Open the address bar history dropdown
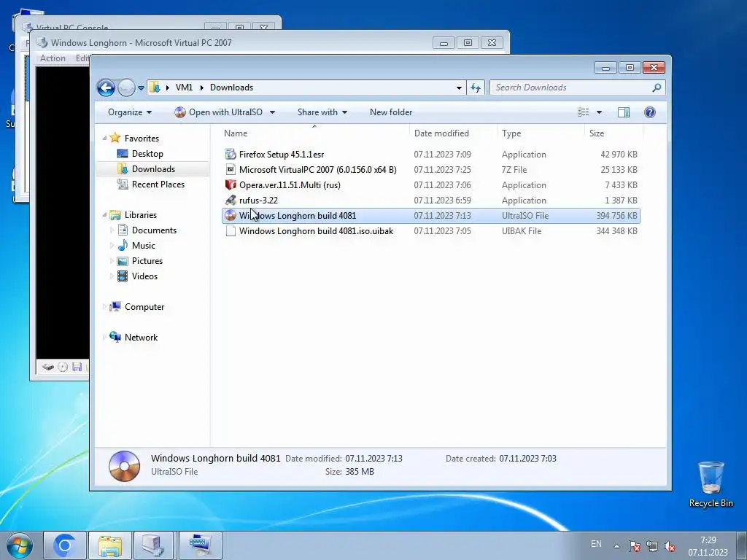Image resolution: width=747 pixels, height=560 pixels. [459, 87]
